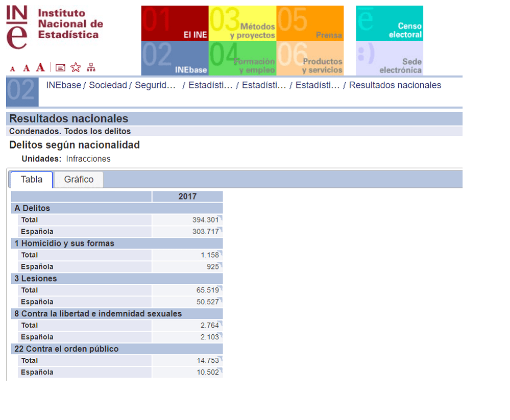Click the star favorites icon

76,67
